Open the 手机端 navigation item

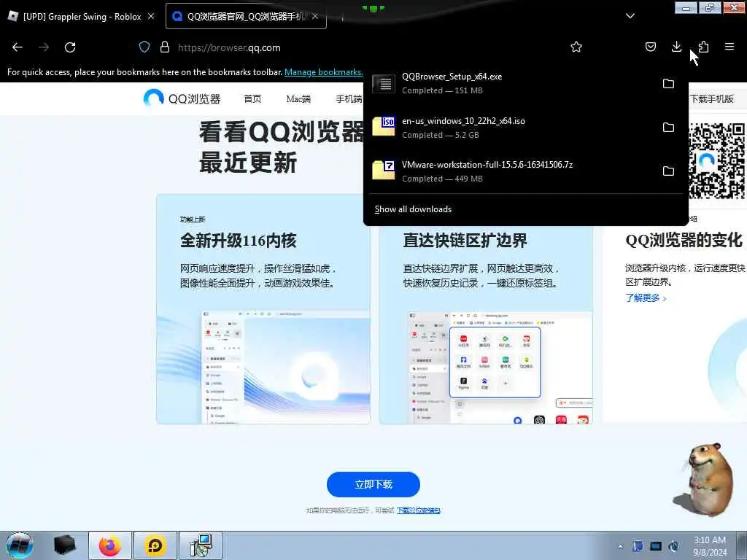click(x=349, y=99)
